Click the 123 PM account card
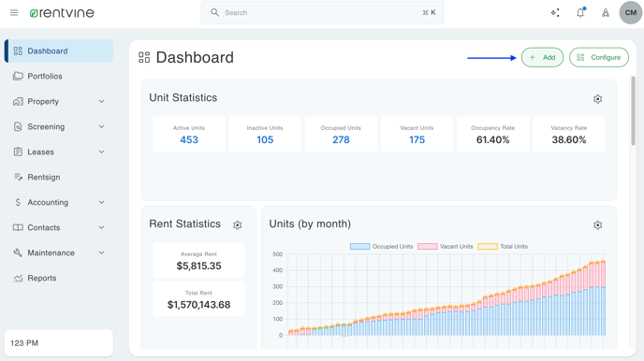The image size is (644, 361). pos(59,343)
